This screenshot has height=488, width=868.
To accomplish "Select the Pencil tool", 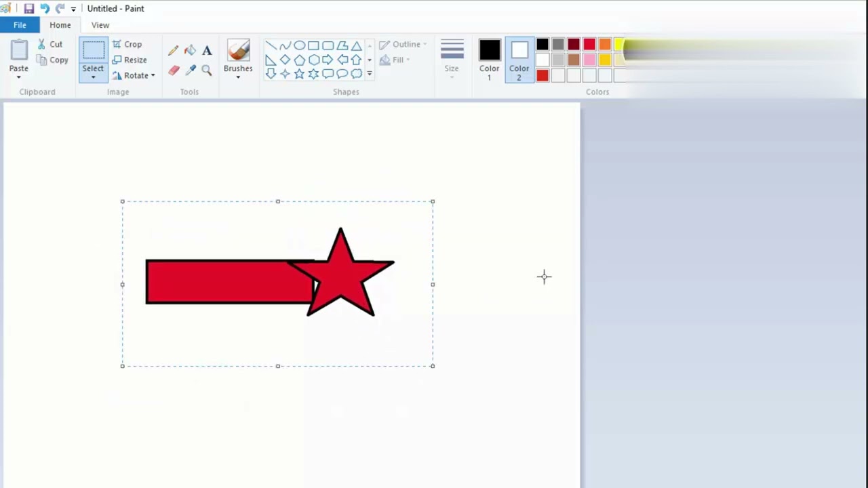I will [x=173, y=50].
